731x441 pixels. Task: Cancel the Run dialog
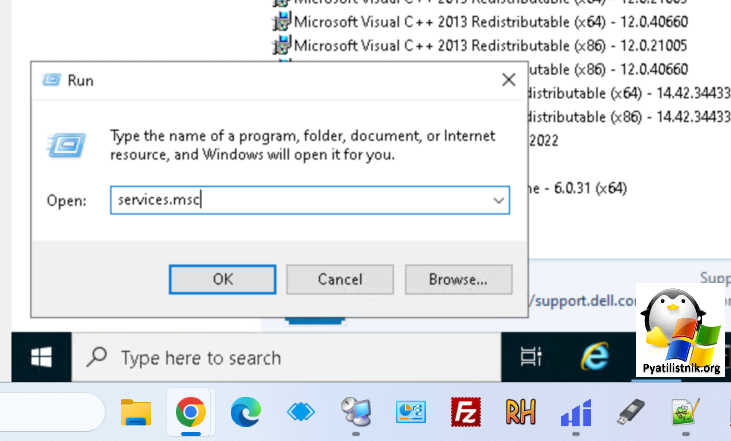(339, 279)
